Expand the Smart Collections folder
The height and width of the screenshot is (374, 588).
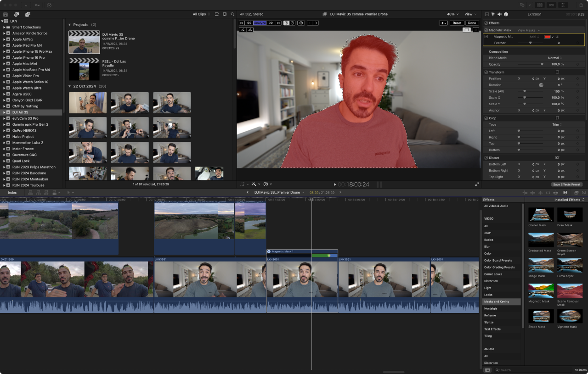pyautogui.click(x=4, y=27)
